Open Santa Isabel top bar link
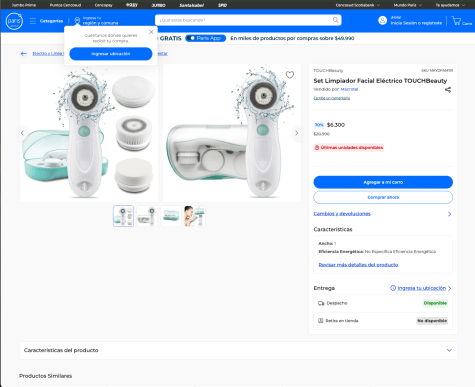Screen dimensions: 475x387 [x=192, y=5]
